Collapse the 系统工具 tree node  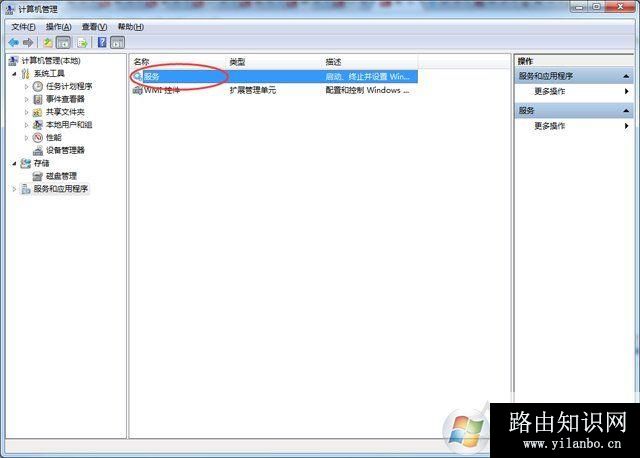tap(14, 74)
